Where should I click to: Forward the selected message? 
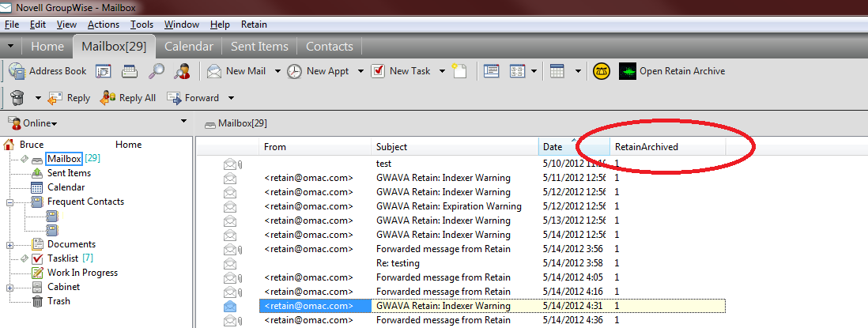193,98
